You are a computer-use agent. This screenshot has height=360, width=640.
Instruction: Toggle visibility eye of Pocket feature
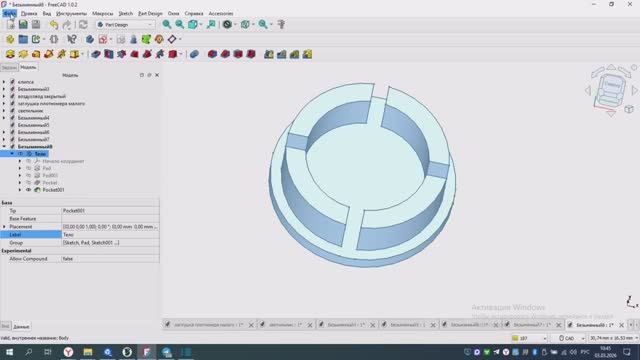point(29,182)
